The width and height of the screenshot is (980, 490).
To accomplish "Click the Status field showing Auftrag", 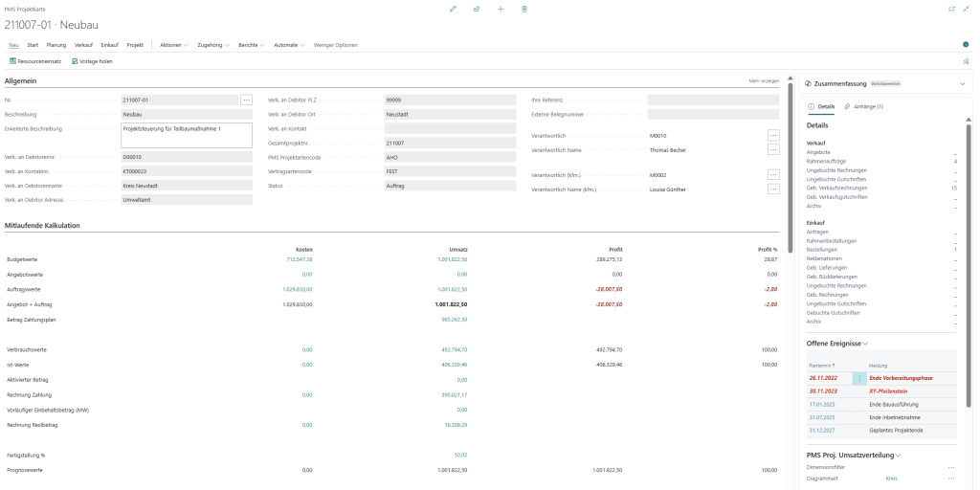I will point(451,186).
